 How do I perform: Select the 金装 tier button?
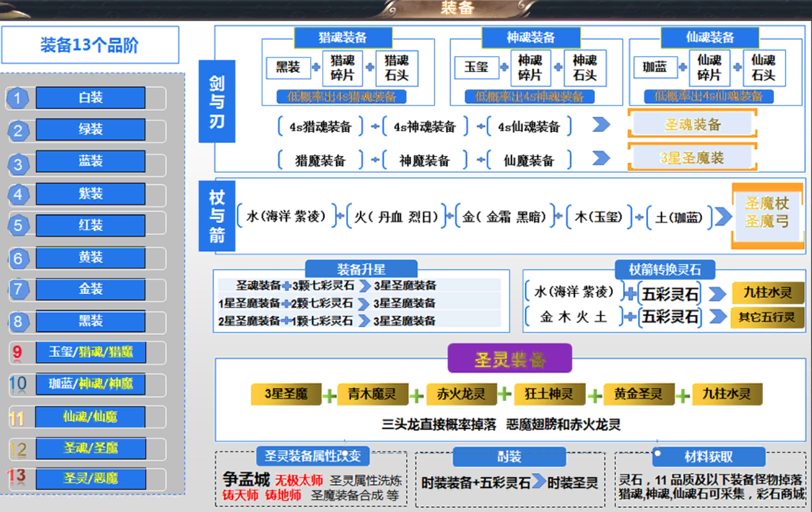pos(90,289)
